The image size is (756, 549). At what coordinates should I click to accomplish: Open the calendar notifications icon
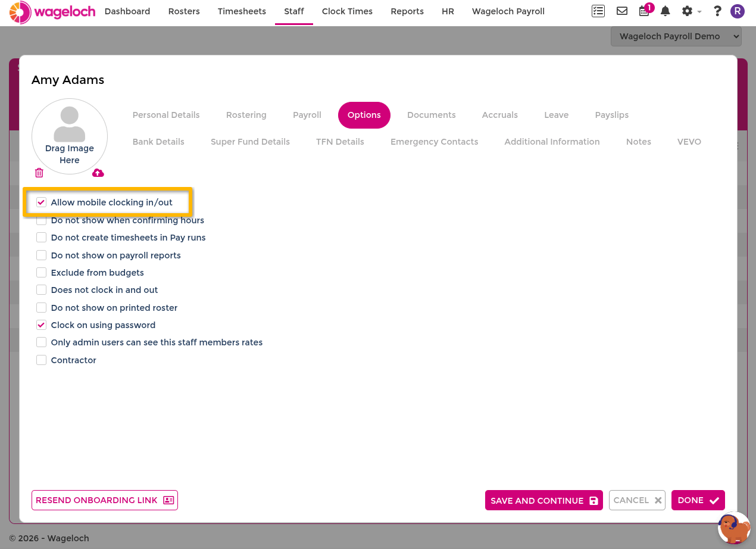coord(644,11)
